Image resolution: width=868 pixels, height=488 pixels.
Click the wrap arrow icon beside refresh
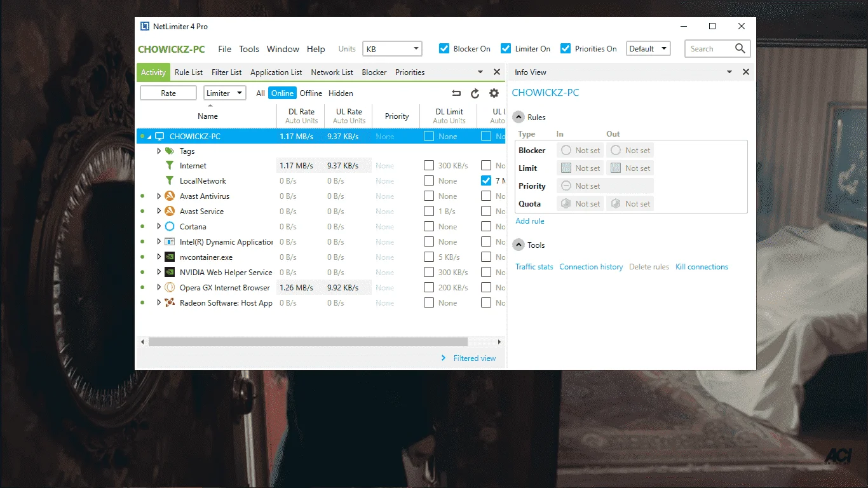[456, 93]
